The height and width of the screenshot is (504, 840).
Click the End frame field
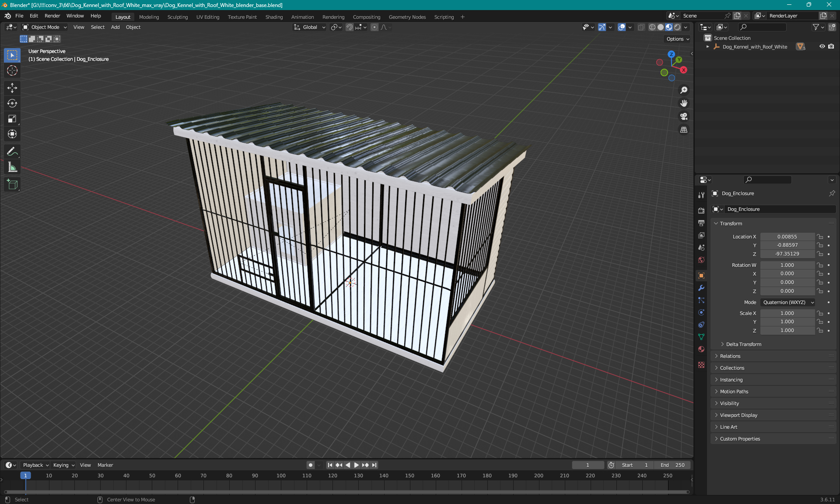click(x=673, y=465)
